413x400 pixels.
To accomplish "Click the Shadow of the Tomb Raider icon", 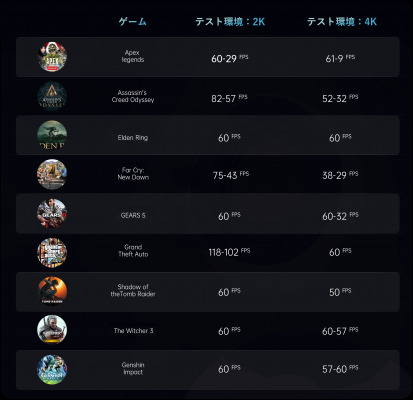I will 52,292.
